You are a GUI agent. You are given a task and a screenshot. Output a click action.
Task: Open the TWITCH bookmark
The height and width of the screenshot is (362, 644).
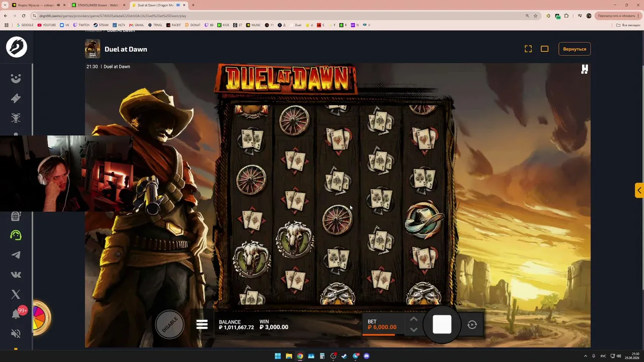tap(82, 25)
